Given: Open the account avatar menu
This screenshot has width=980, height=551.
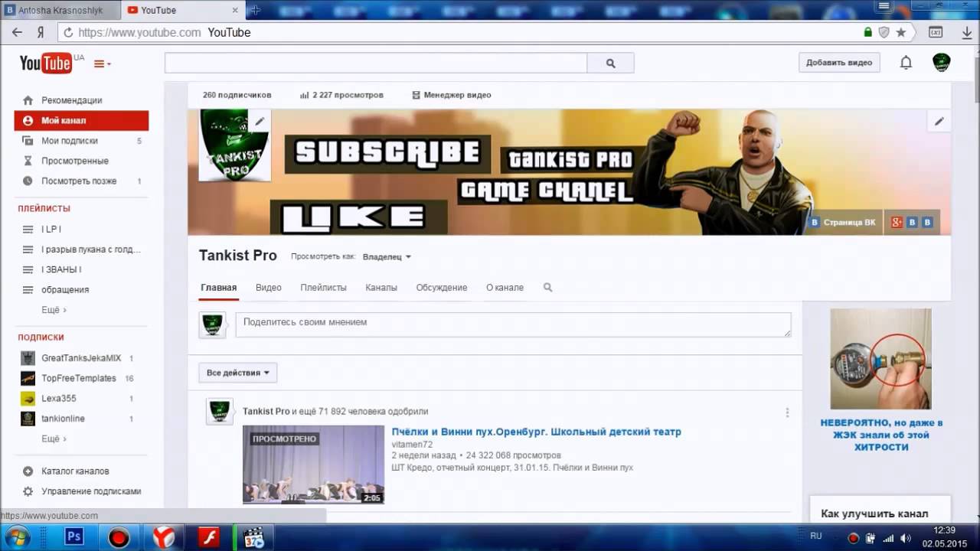Looking at the screenshot, I should 941,63.
